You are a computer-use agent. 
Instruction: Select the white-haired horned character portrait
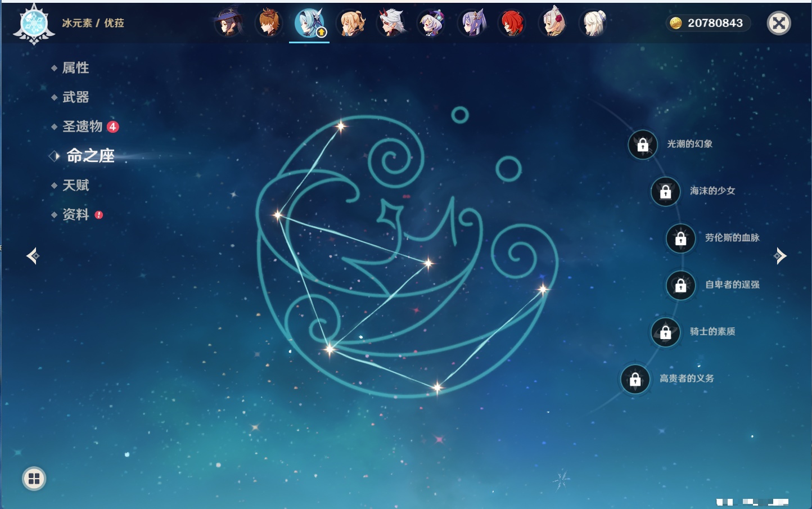391,23
